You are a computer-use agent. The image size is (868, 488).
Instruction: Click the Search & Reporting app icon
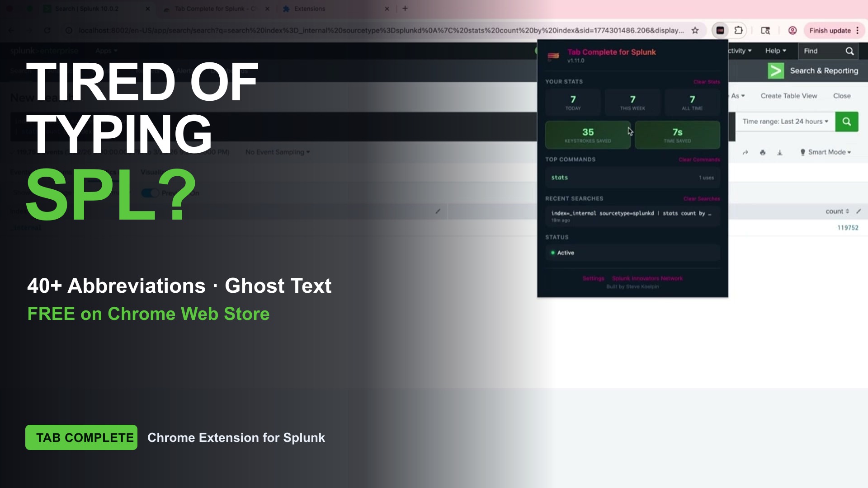point(776,71)
